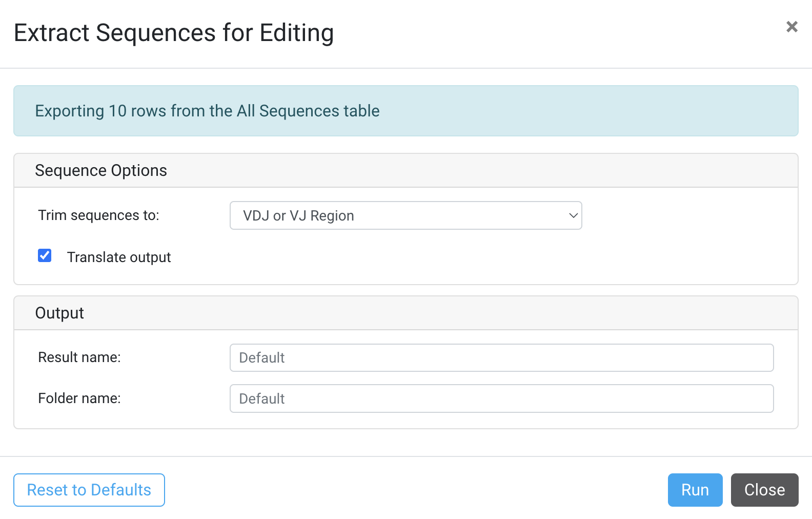Focus the Result name input field

coord(501,357)
